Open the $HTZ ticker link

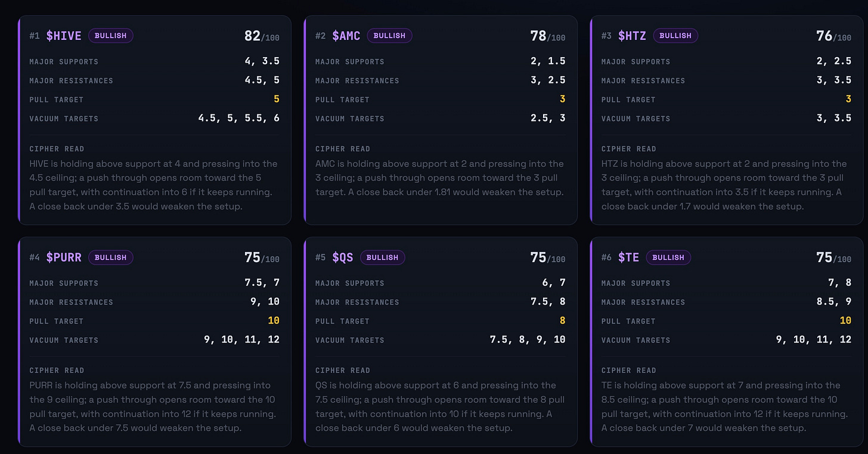[633, 36]
